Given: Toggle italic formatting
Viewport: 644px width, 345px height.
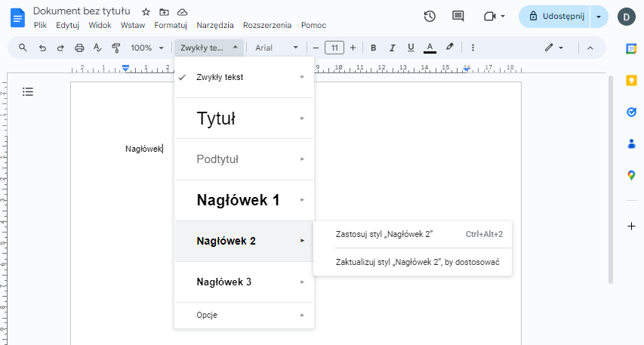Looking at the screenshot, I should tap(392, 48).
